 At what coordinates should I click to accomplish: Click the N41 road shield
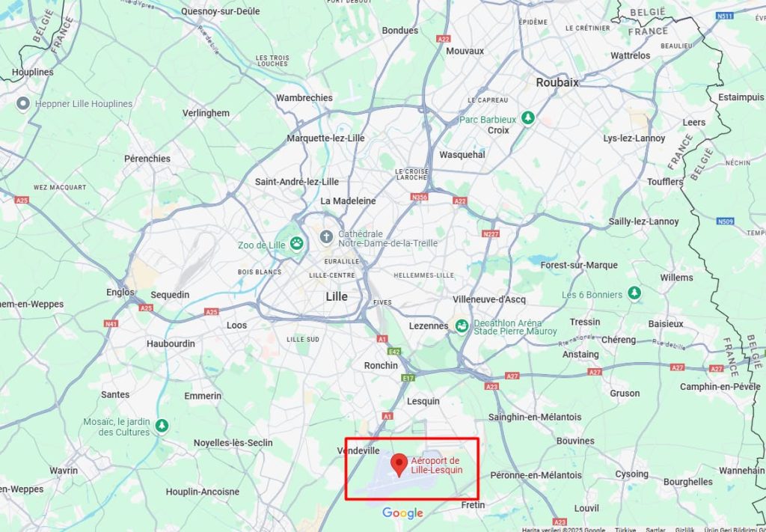(x=111, y=323)
